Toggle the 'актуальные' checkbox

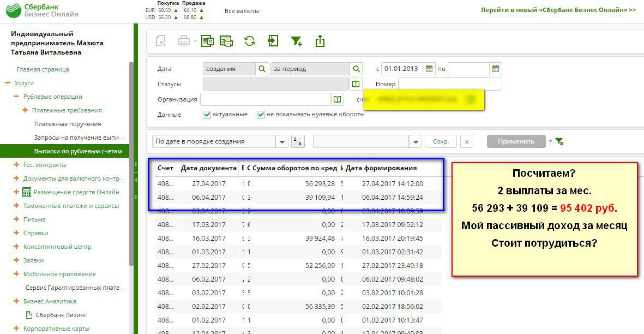click(x=207, y=115)
